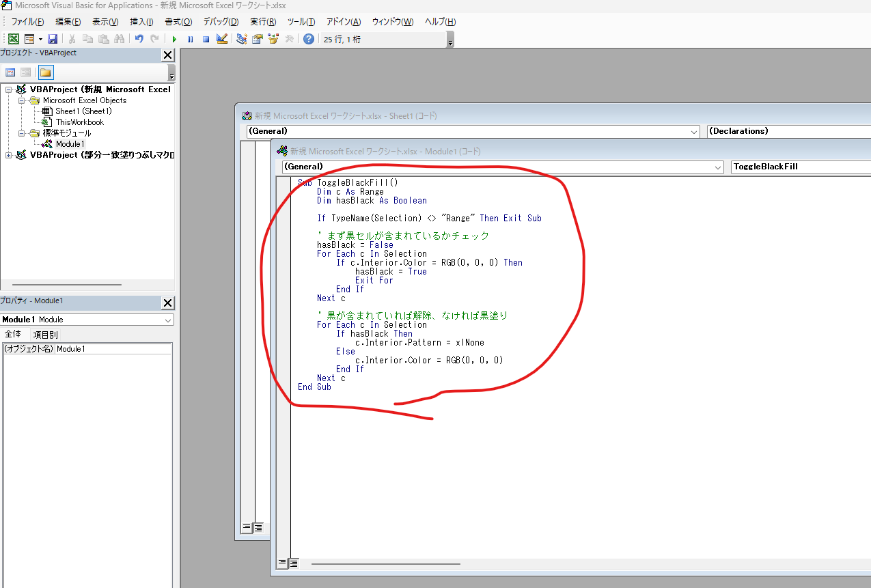Run the macro with the green play icon
The height and width of the screenshot is (588, 871).
pyautogui.click(x=174, y=39)
